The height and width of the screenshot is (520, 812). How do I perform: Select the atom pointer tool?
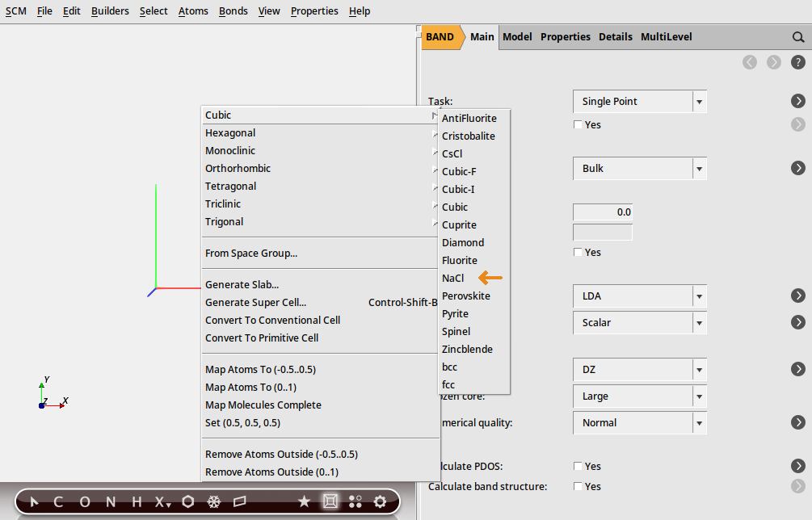click(32, 501)
